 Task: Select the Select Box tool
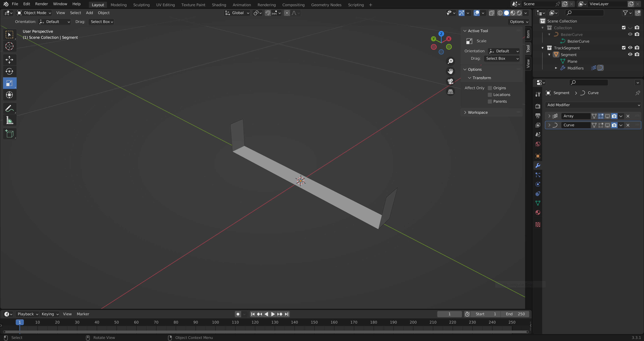click(x=10, y=35)
